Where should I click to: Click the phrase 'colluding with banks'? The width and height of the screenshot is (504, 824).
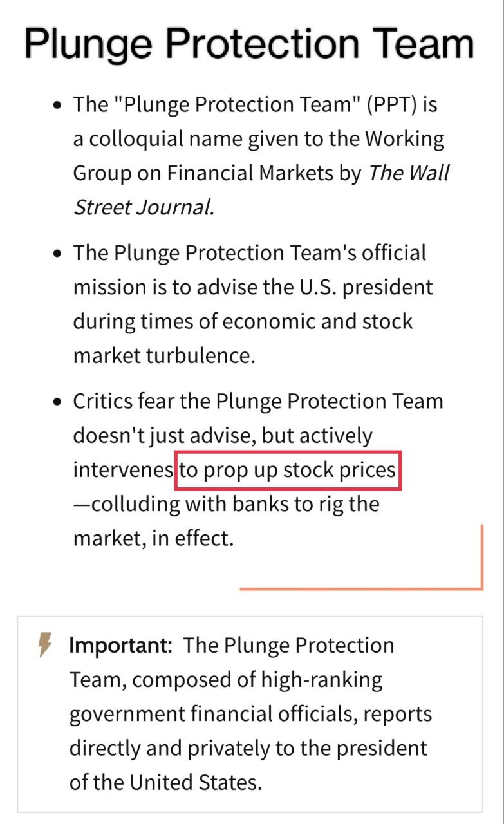tap(190, 504)
